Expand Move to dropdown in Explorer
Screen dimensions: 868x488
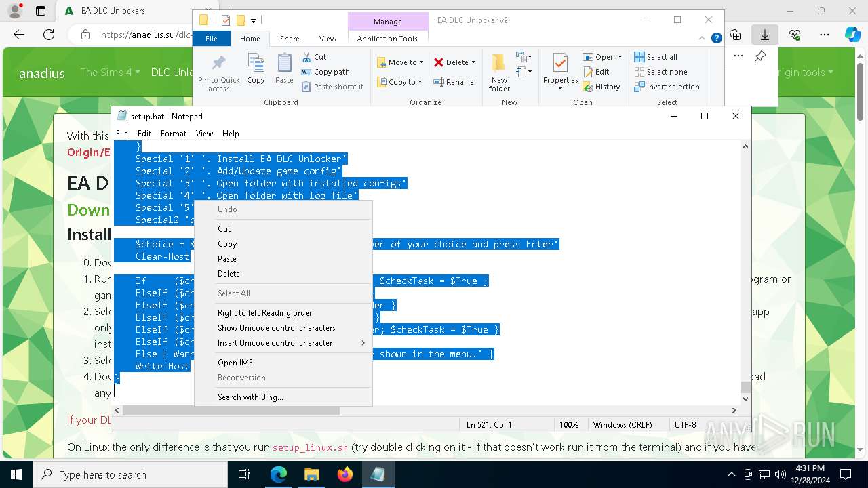[400, 62]
